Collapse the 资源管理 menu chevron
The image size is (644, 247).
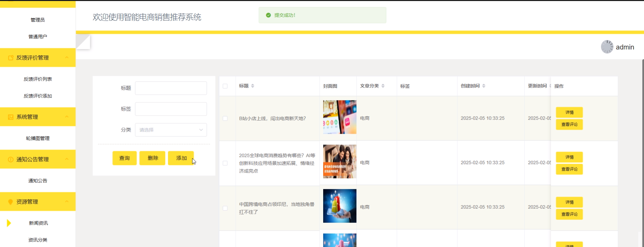67,201
